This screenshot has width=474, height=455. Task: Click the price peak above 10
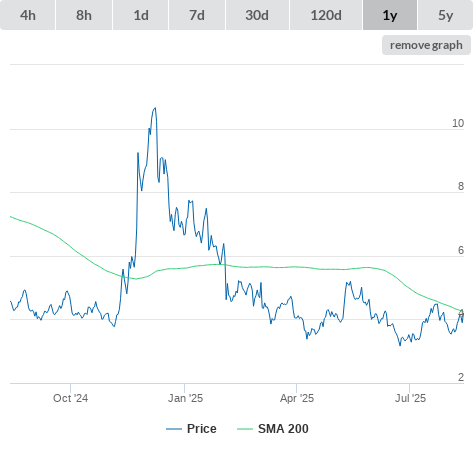(x=155, y=108)
